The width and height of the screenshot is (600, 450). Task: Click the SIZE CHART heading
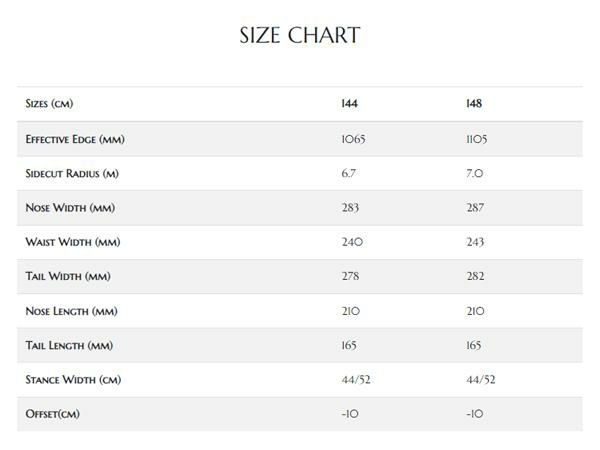coord(300,36)
